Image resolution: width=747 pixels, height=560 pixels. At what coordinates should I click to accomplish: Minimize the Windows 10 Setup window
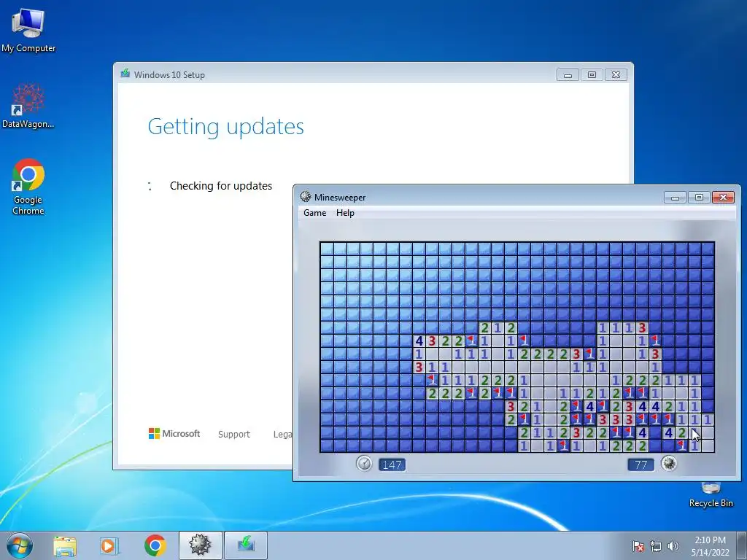pos(568,75)
